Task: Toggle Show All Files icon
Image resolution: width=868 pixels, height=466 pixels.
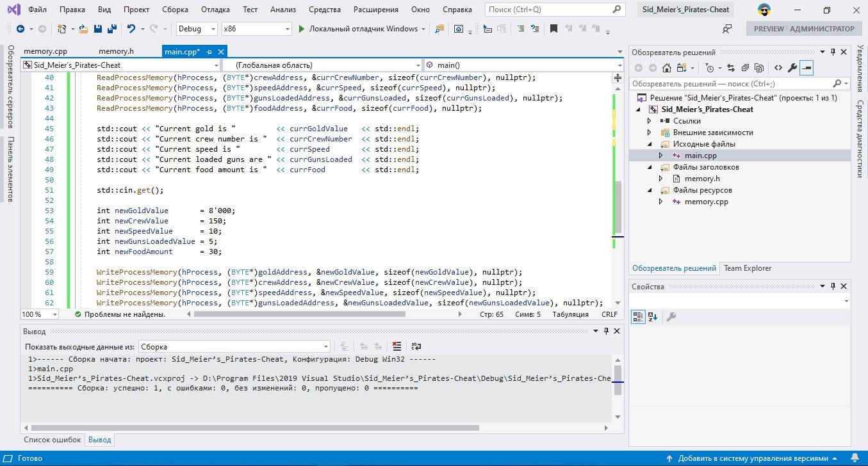Action: 760,68
